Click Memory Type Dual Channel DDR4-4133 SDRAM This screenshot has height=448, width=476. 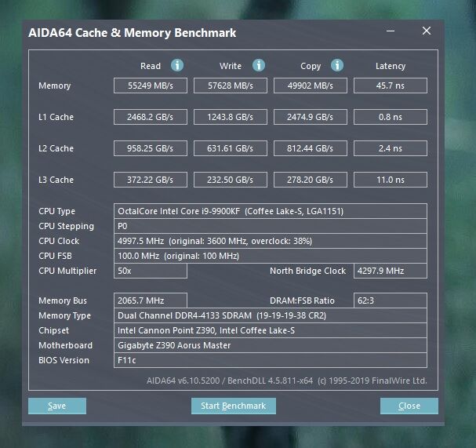(271, 315)
